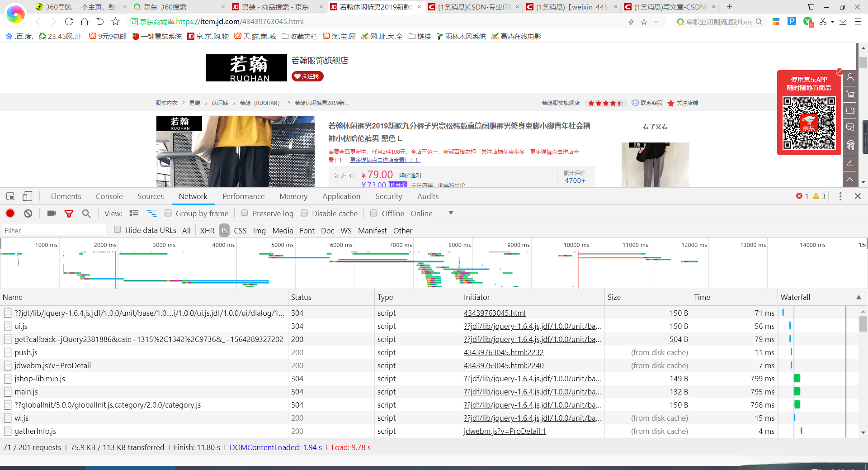Toggle device toolbar icon in DevTools

(x=28, y=196)
